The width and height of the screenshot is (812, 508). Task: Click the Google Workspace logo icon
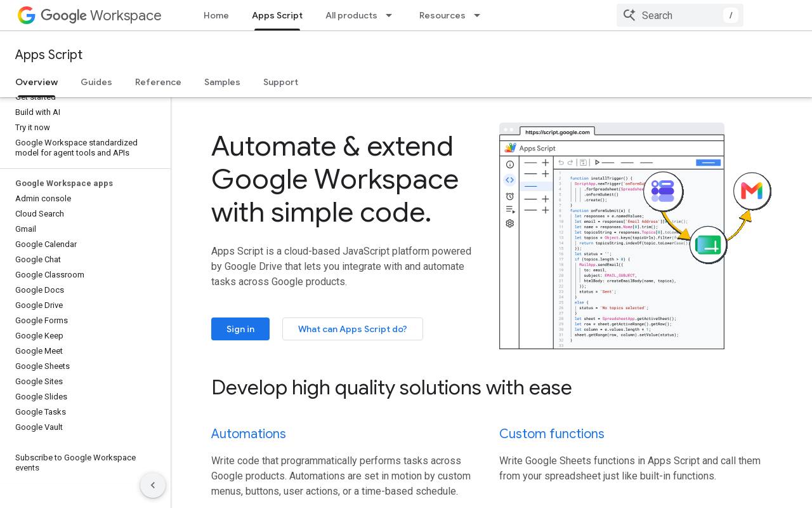pyautogui.click(x=27, y=15)
